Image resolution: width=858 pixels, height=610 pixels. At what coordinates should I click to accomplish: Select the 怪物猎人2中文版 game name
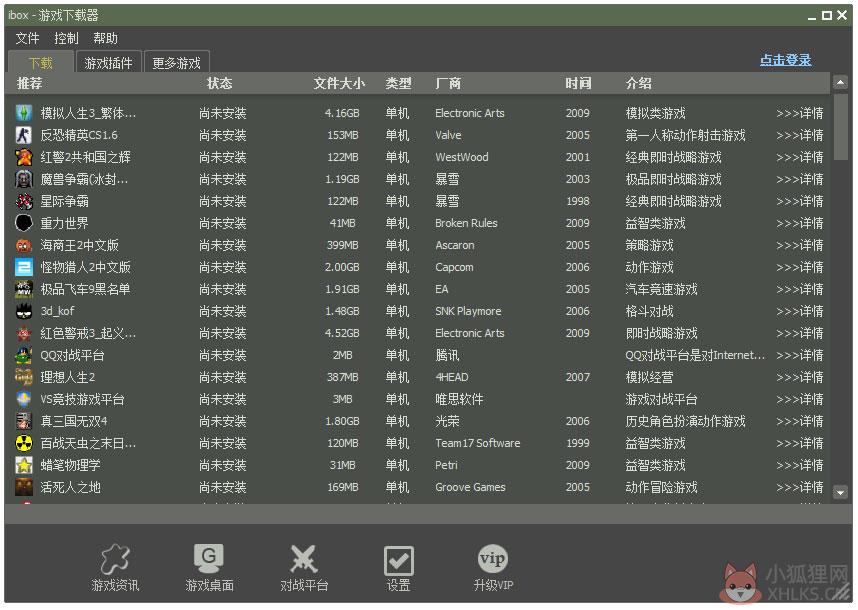pyautogui.click(x=85, y=267)
